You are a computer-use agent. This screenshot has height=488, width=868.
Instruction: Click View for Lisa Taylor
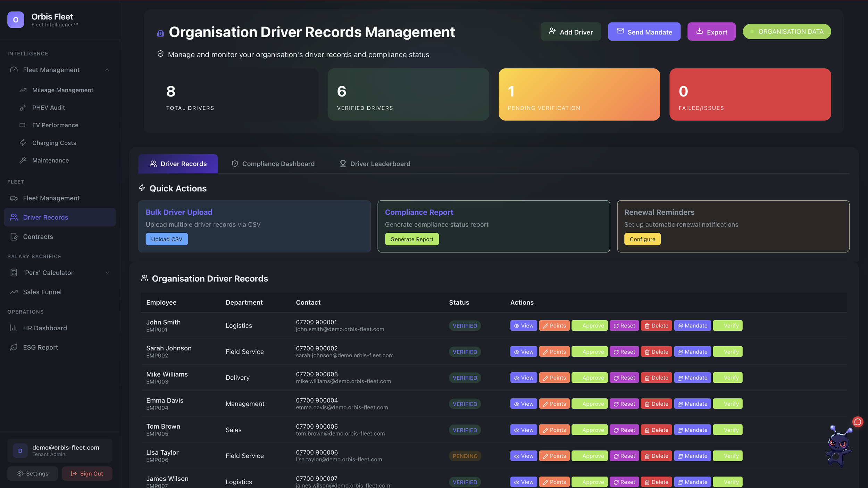point(523,456)
